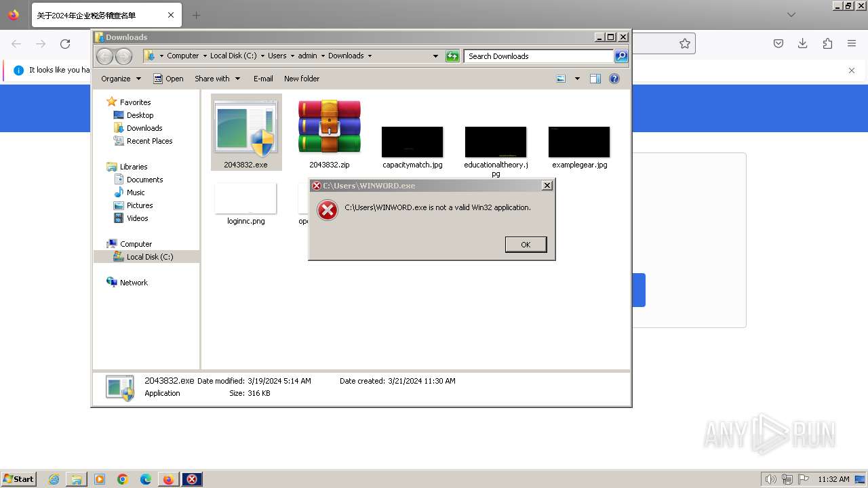Click E-mail in the Explorer toolbar

pos(263,79)
